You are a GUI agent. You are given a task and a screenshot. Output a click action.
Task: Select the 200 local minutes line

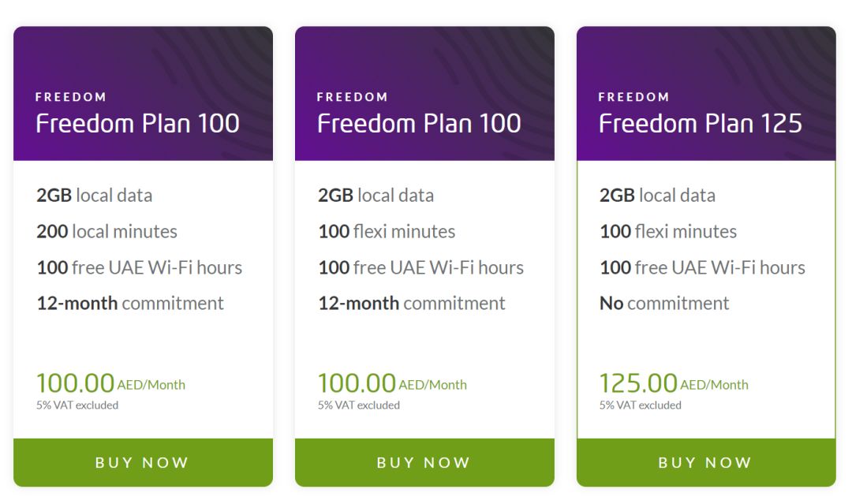point(106,231)
